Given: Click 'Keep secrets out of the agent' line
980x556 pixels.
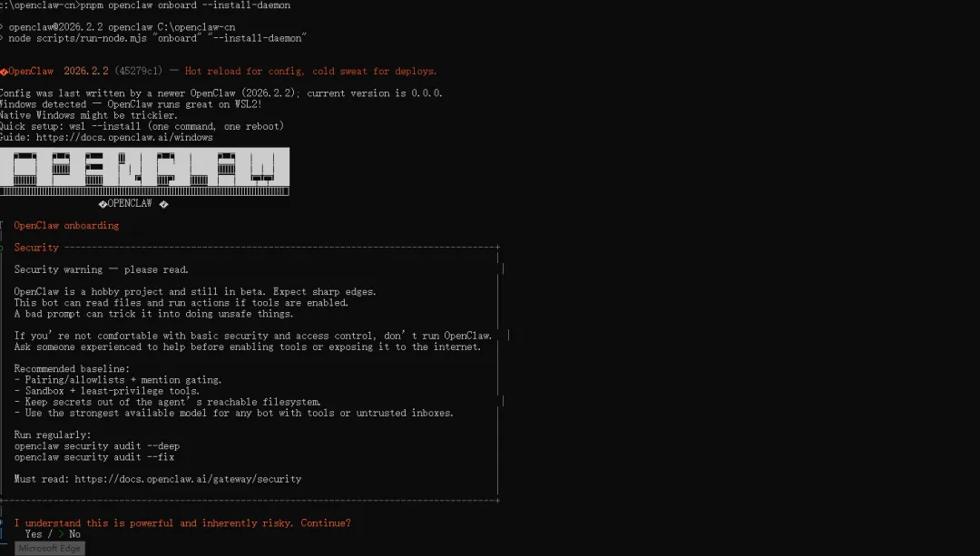Looking at the screenshot, I should pos(168,403).
